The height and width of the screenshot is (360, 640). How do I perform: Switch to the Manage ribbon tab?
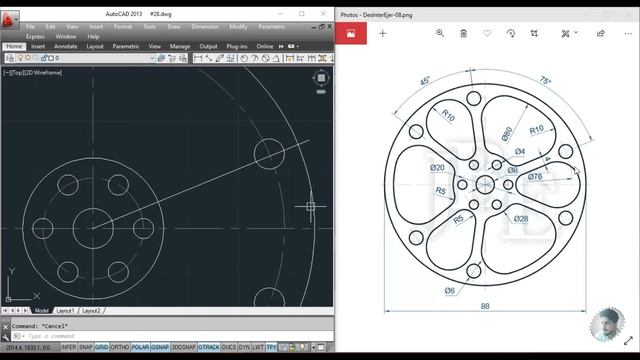click(x=180, y=46)
